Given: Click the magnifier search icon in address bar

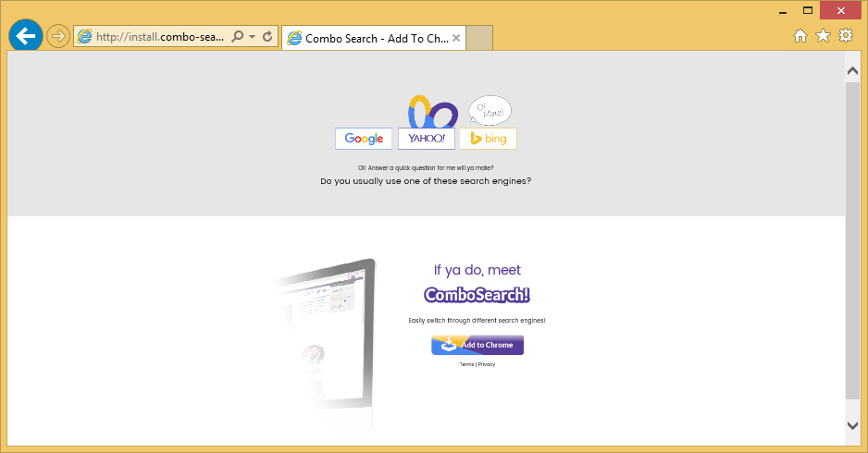Looking at the screenshot, I should tap(238, 37).
